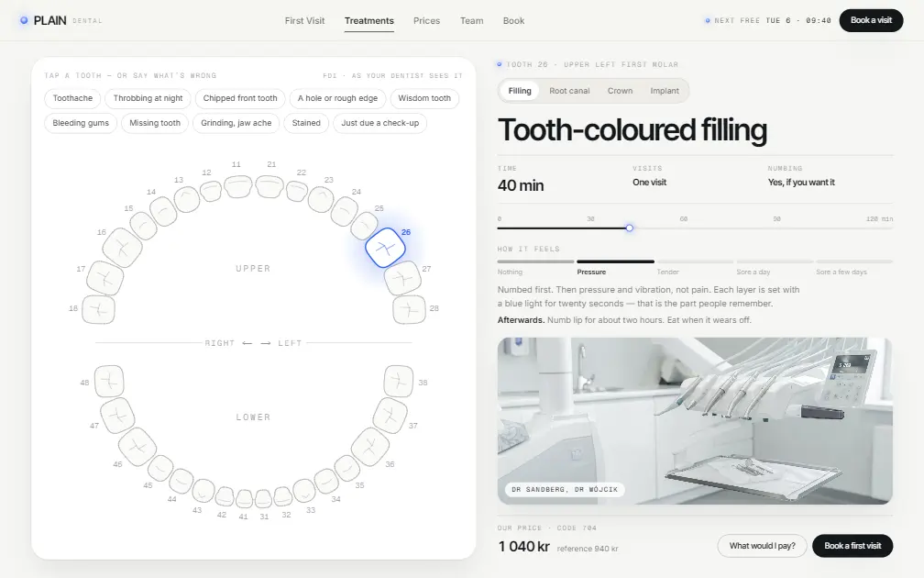Select upper molar tooth 17
This screenshot has width=924, height=578.
104,278
